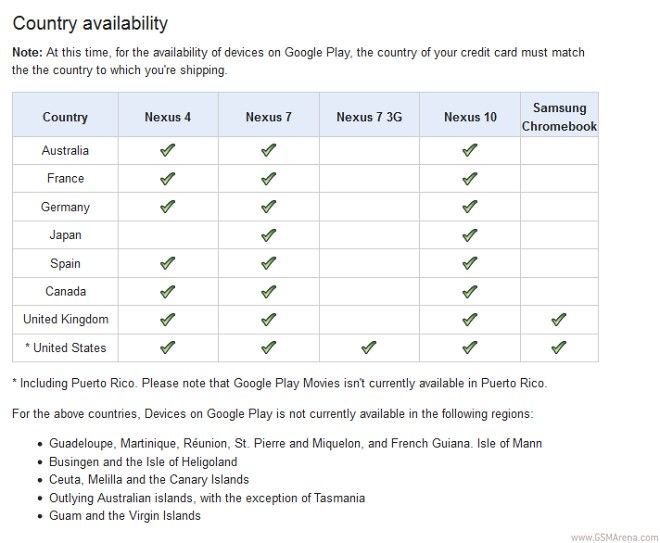Click the Nexus 4 checkmark for Australia
The width and height of the screenshot is (660, 543).
167,151
